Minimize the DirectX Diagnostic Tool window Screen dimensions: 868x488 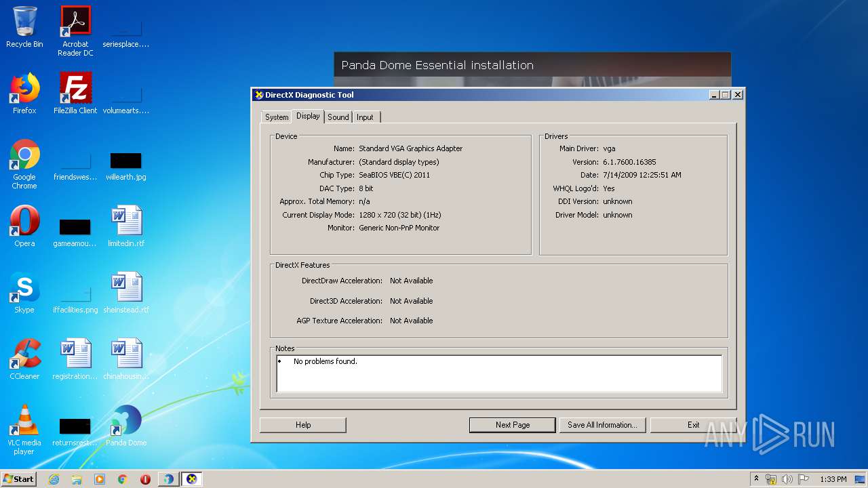click(x=714, y=95)
